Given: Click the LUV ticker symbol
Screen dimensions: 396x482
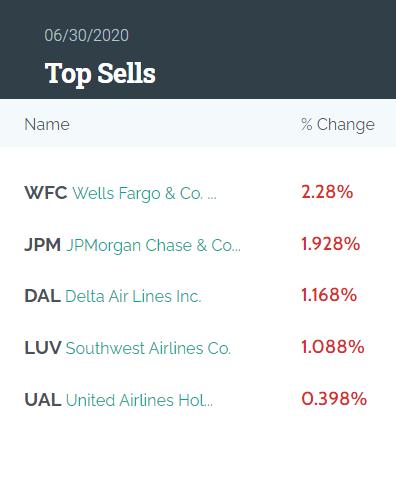Looking at the screenshot, I should [x=43, y=348].
